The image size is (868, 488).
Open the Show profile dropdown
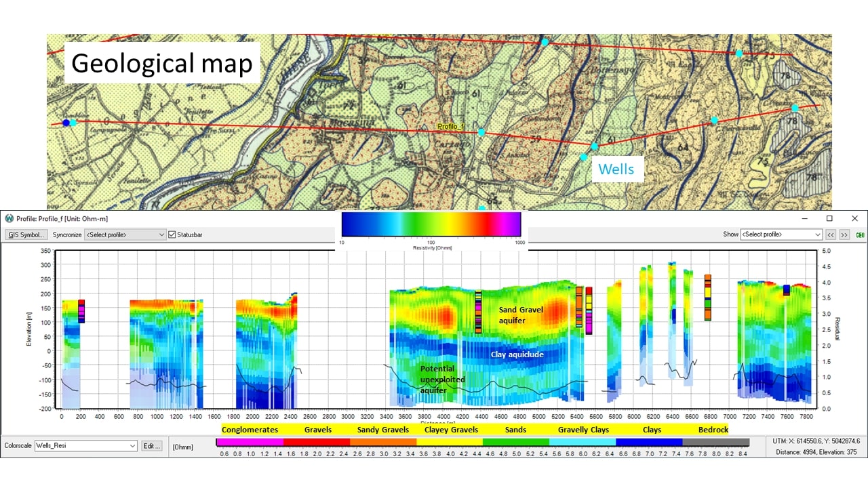pyautogui.click(x=781, y=235)
